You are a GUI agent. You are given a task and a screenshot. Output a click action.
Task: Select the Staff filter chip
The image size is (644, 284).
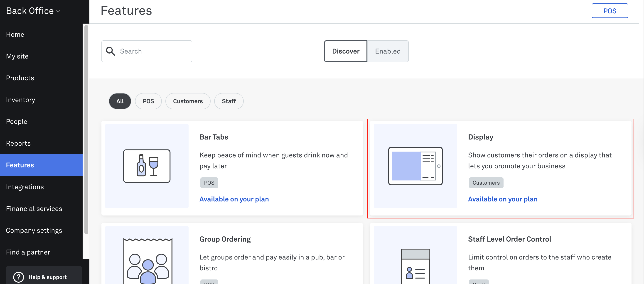click(x=229, y=101)
